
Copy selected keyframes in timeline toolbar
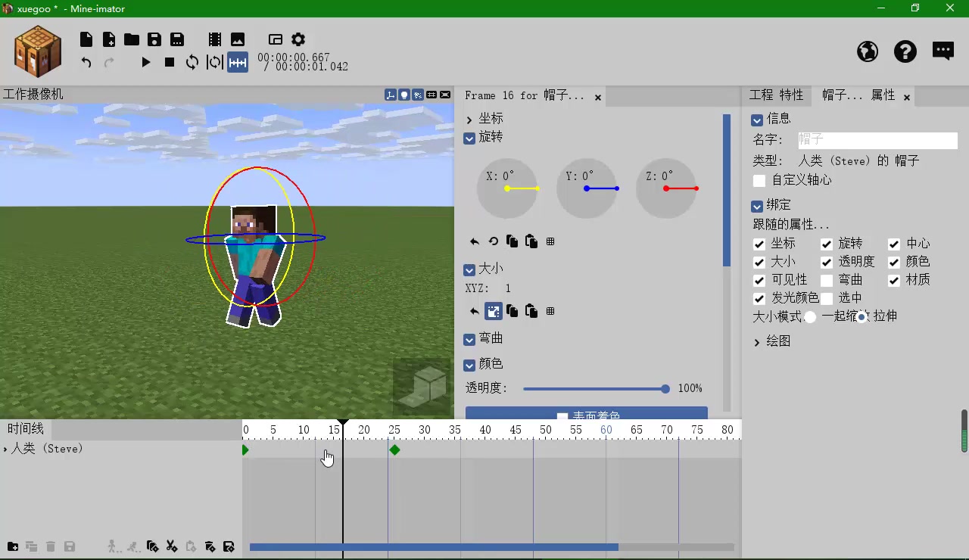tap(152, 546)
